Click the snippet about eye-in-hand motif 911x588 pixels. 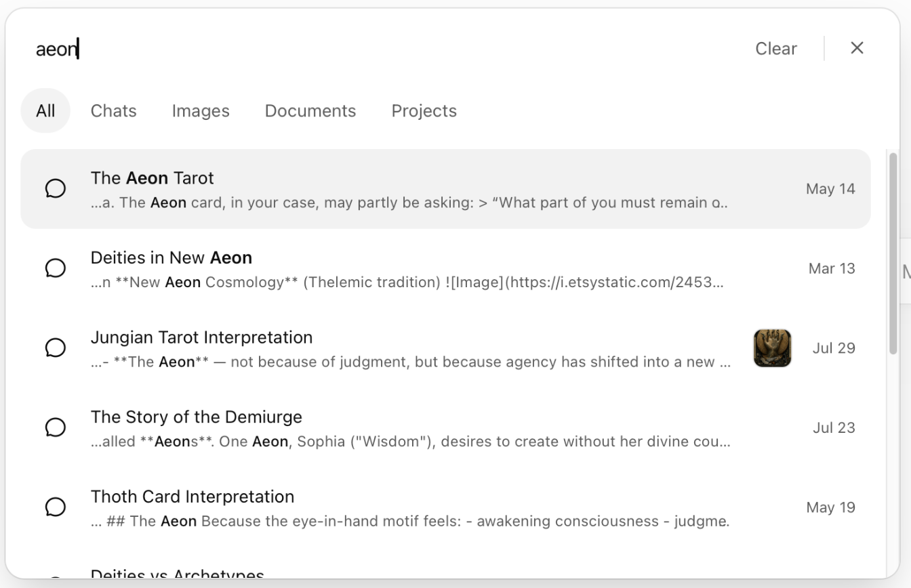point(410,521)
